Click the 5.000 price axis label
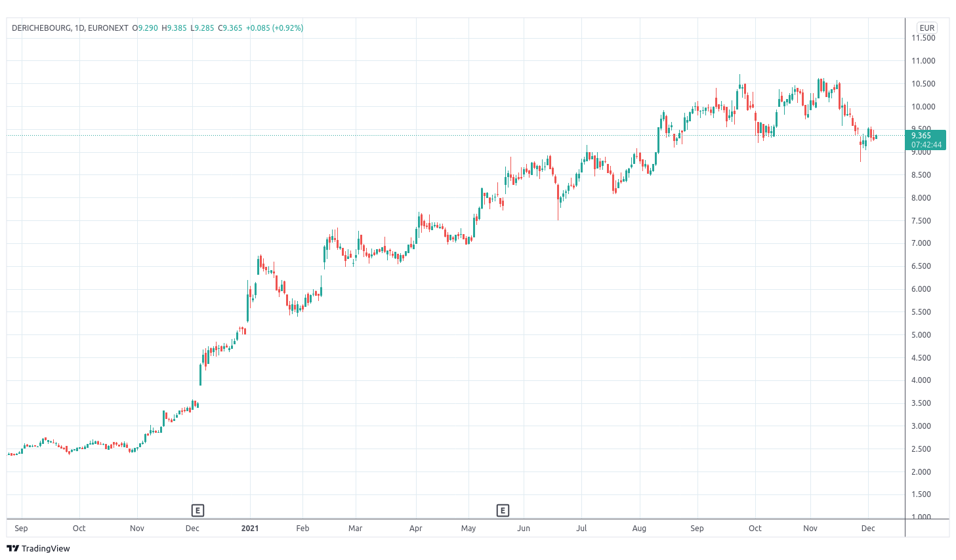Image resolution: width=956 pixels, height=560 pixels. pos(921,335)
